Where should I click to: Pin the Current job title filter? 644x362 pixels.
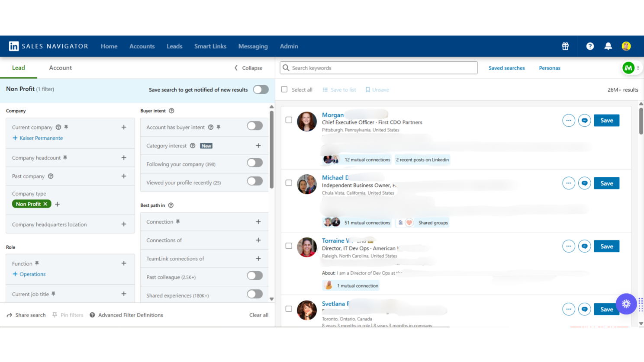click(x=53, y=294)
